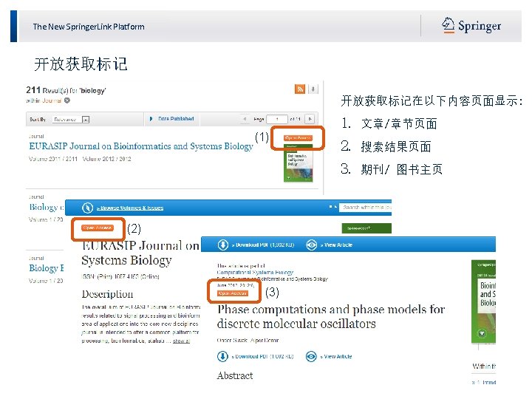Viewport: 532px width, 399px height.
Task: Click the author names under article title
Action: [248, 340]
